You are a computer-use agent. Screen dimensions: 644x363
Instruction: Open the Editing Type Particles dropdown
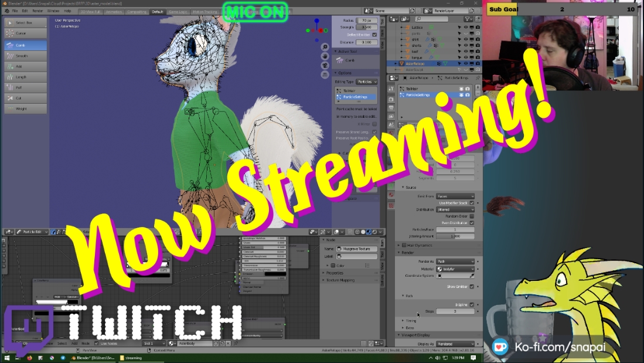coord(366,82)
